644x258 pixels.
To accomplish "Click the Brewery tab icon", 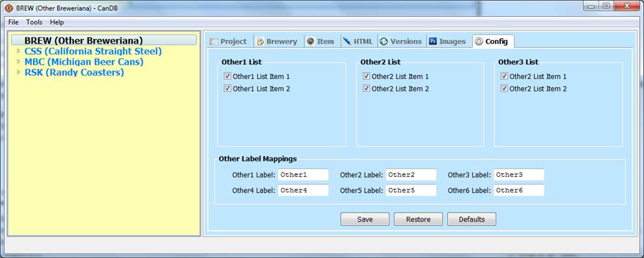I will point(260,41).
